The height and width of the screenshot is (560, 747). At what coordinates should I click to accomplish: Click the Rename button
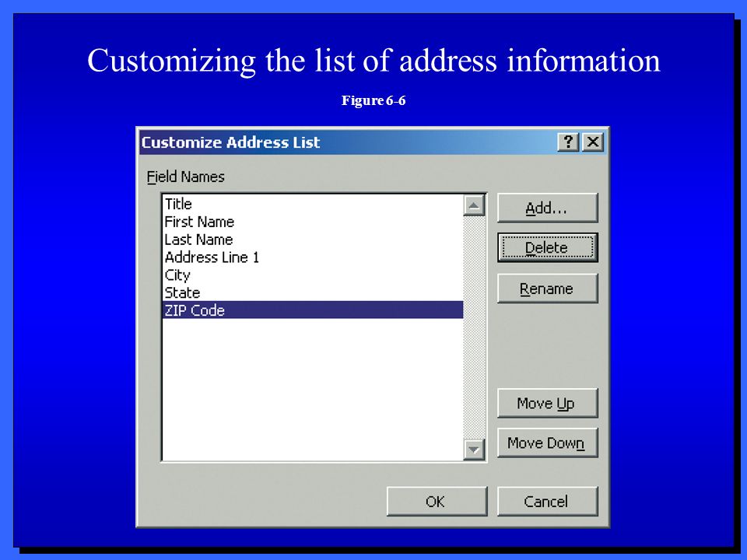click(x=547, y=289)
